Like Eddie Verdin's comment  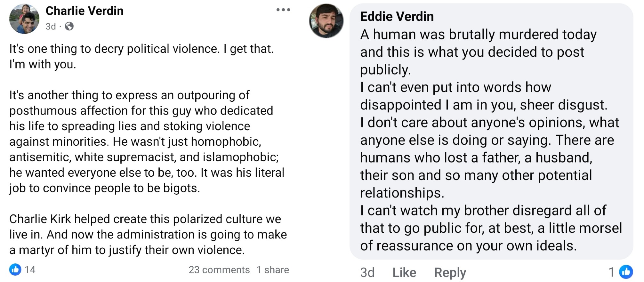click(404, 272)
